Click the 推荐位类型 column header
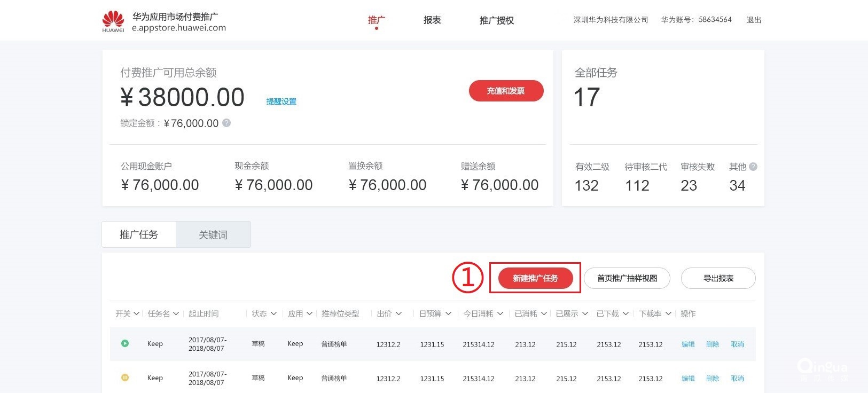Image resolution: width=868 pixels, height=393 pixels. click(340, 314)
